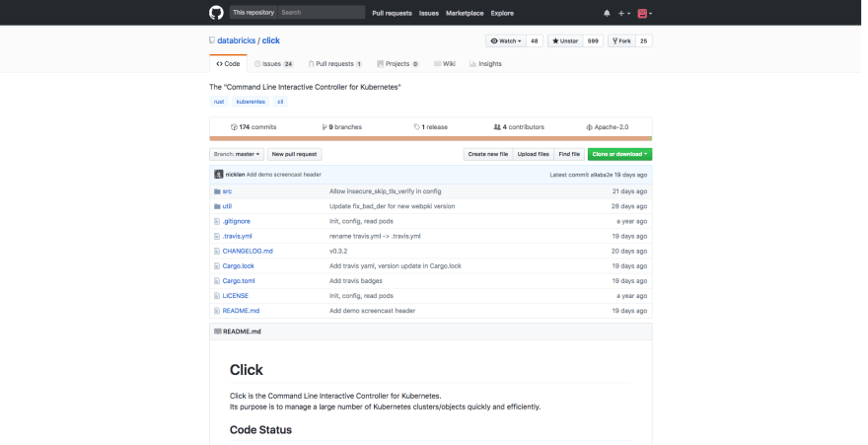The image size is (868, 445).
Task: Switch to the Issues 24 tab
Action: coord(273,64)
